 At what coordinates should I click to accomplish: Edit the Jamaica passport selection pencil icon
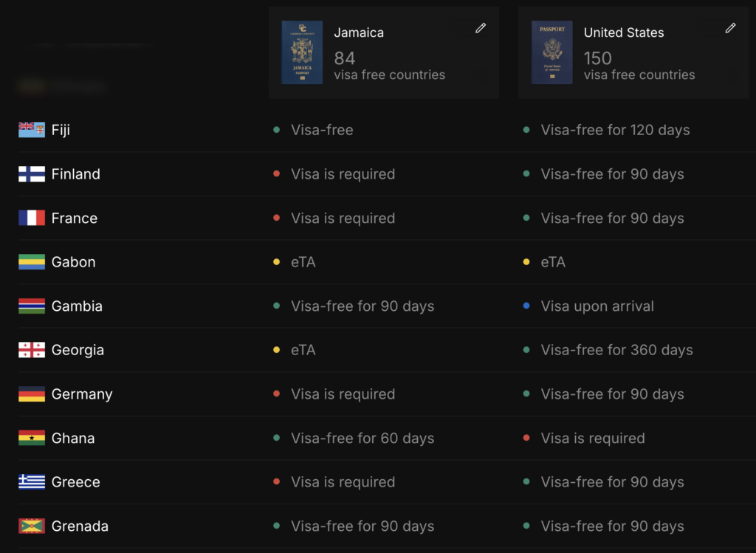click(x=480, y=28)
